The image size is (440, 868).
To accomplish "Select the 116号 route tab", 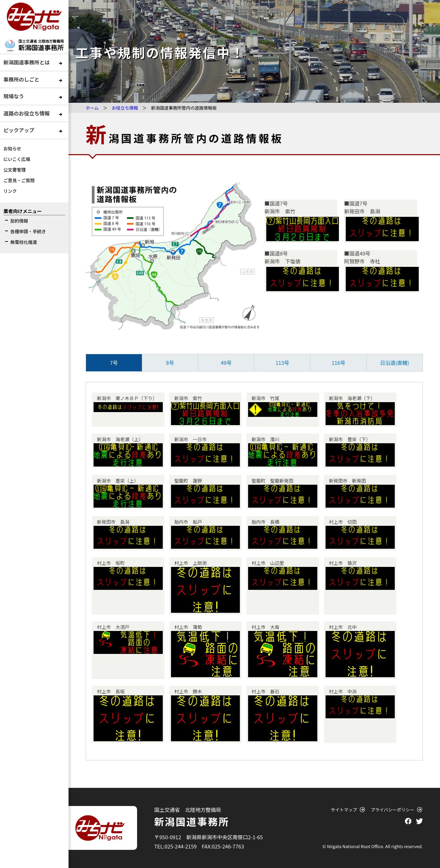I will pos(338,363).
